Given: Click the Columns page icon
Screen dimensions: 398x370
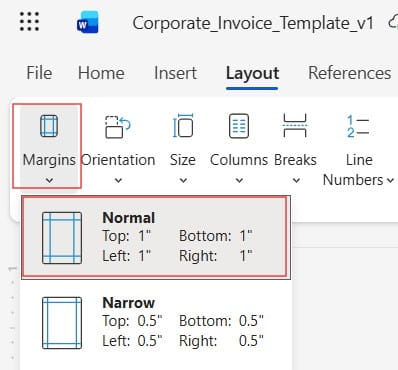Looking at the screenshot, I should pos(239,126).
